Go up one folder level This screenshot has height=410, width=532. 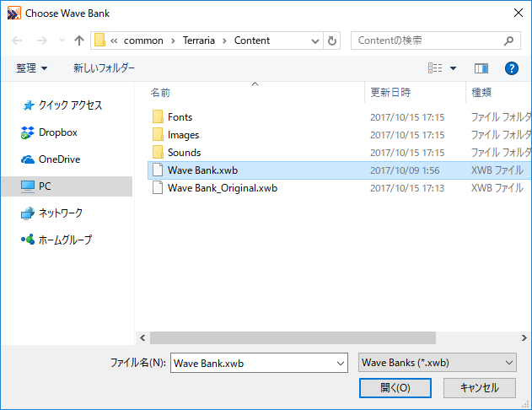[x=79, y=40]
